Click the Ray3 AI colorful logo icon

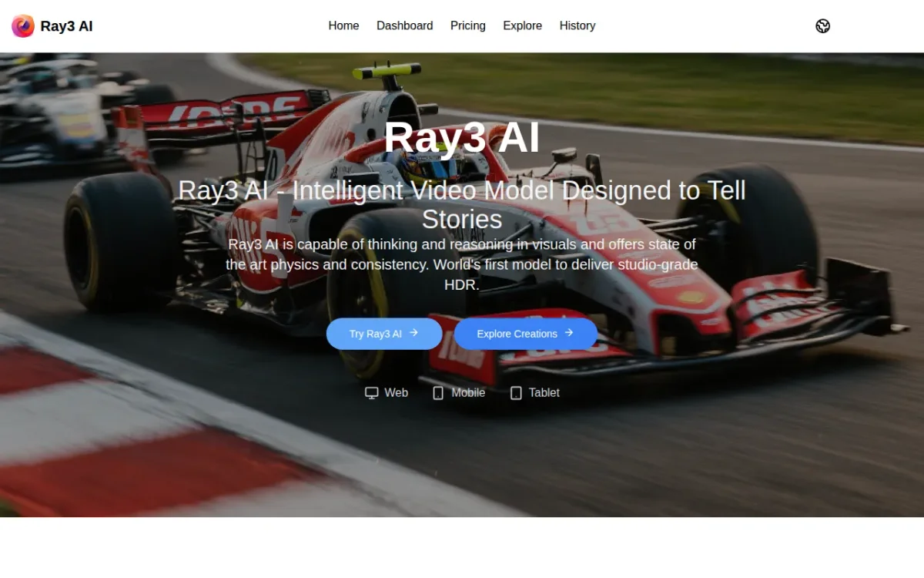(x=23, y=26)
